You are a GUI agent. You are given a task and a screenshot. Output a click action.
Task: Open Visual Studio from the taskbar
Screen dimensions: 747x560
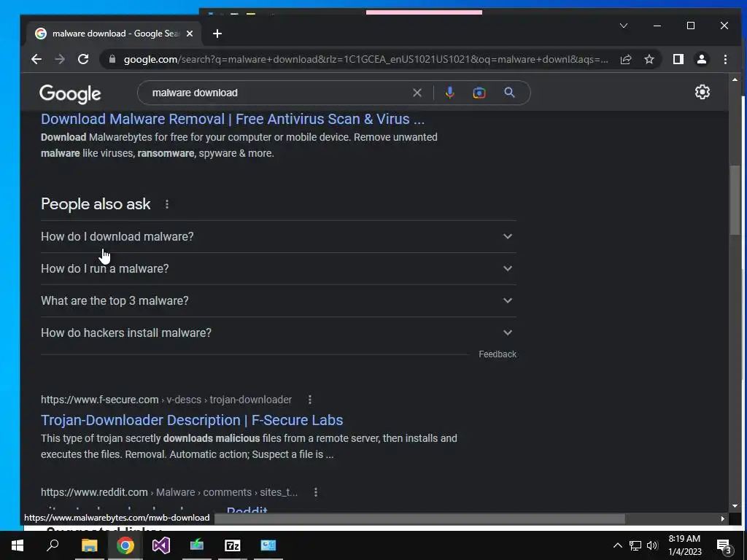161,545
